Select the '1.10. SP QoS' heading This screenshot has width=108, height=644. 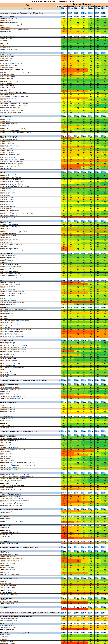[28, 308]
